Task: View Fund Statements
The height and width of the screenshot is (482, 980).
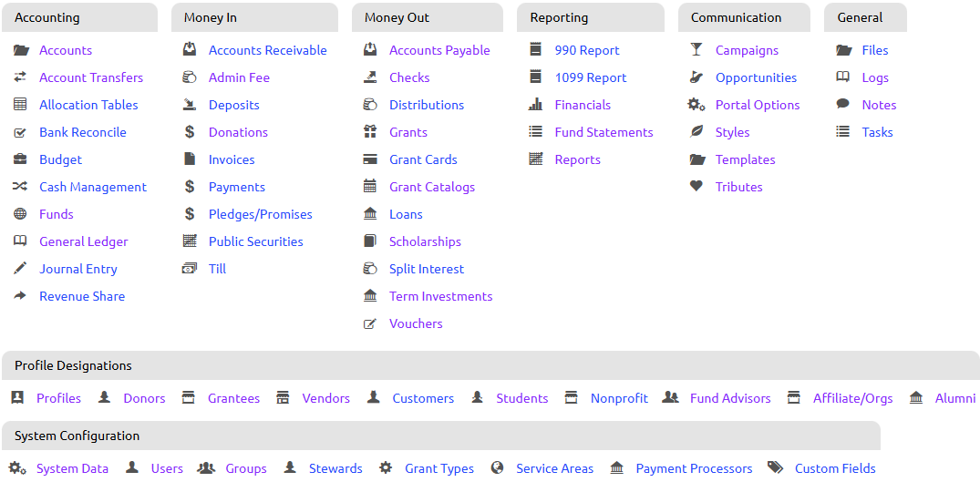Action: pyautogui.click(x=603, y=132)
